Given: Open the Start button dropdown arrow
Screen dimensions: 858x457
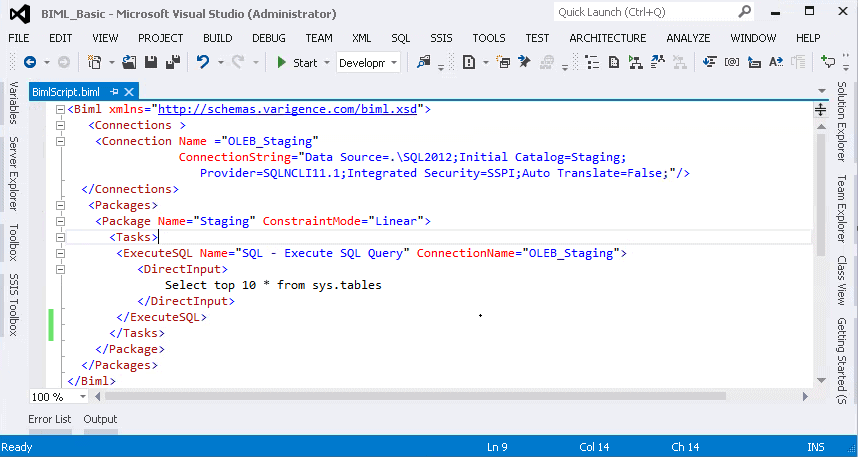Looking at the screenshot, I should tap(327, 62).
